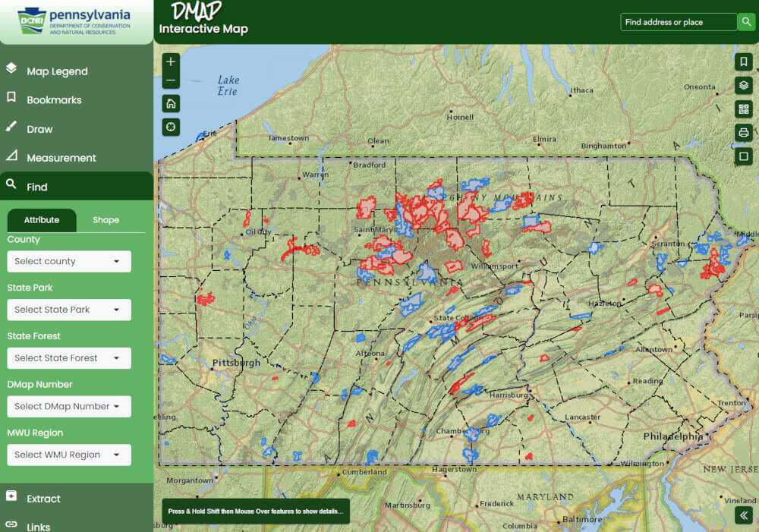The image size is (759, 532).
Task: Open the Select county dropdown
Action: click(x=68, y=261)
